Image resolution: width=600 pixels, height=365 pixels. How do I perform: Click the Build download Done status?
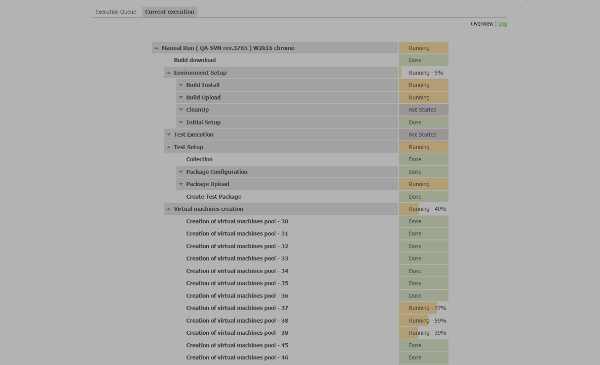click(424, 60)
